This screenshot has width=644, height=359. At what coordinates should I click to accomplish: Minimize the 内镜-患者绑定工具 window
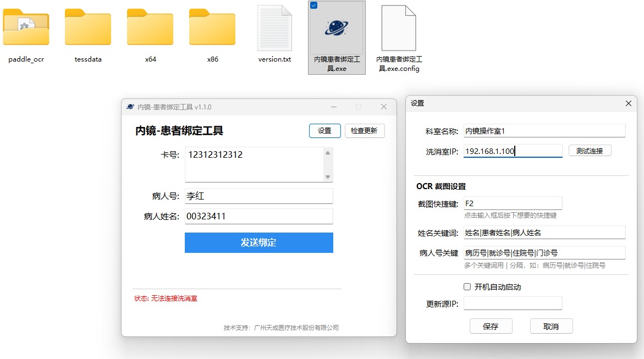coord(334,107)
